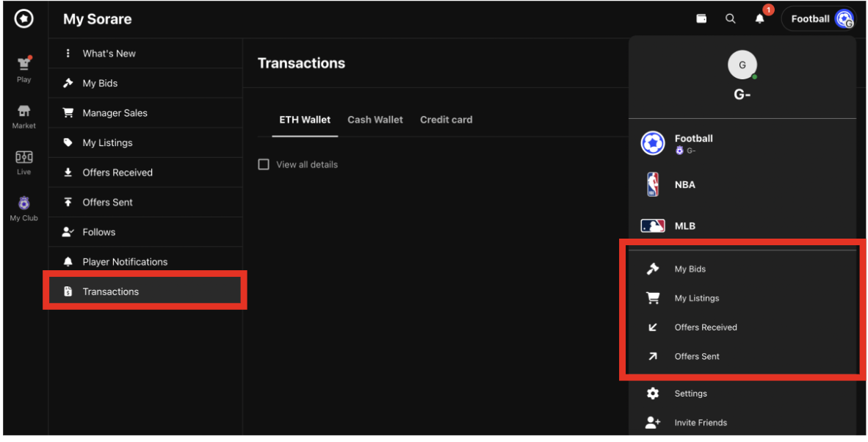The height and width of the screenshot is (442, 868).
Task: Toggle the Football account switcher in top bar
Action: point(820,19)
